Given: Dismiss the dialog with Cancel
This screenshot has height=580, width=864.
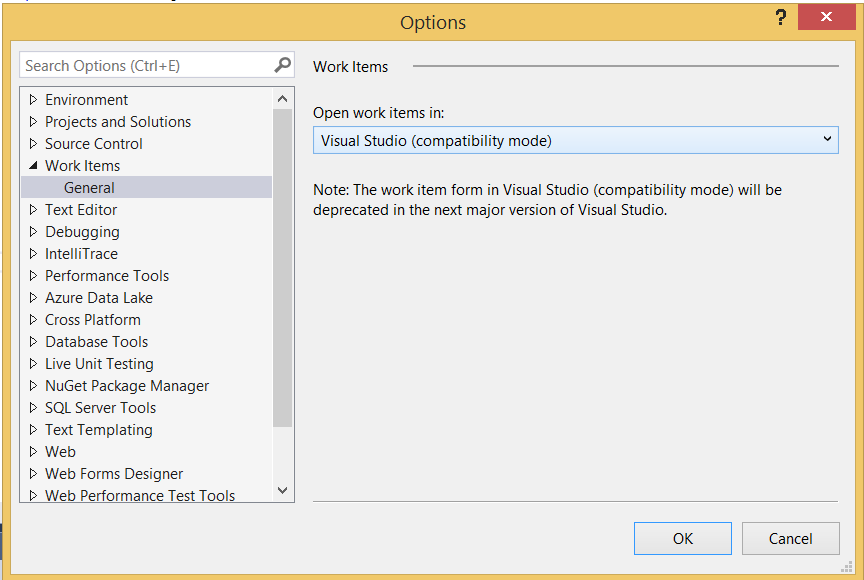Looking at the screenshot, I should pos(790,538).
